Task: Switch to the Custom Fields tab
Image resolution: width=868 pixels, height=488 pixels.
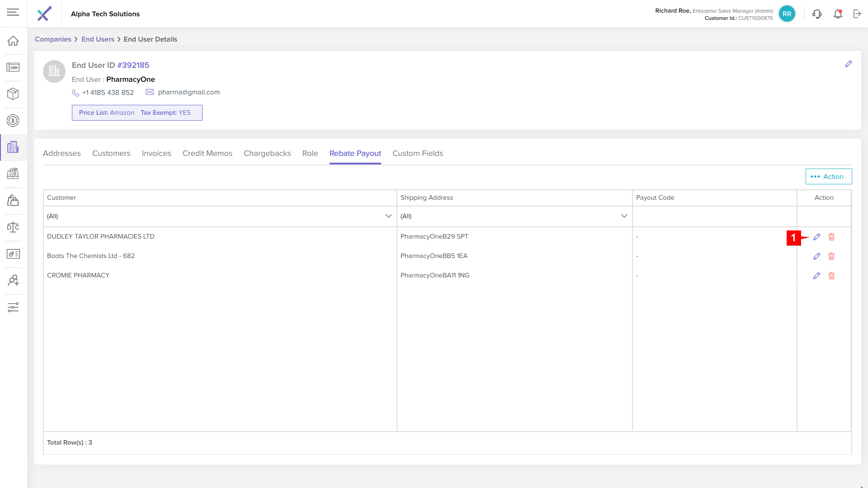Action: [417, 153]
